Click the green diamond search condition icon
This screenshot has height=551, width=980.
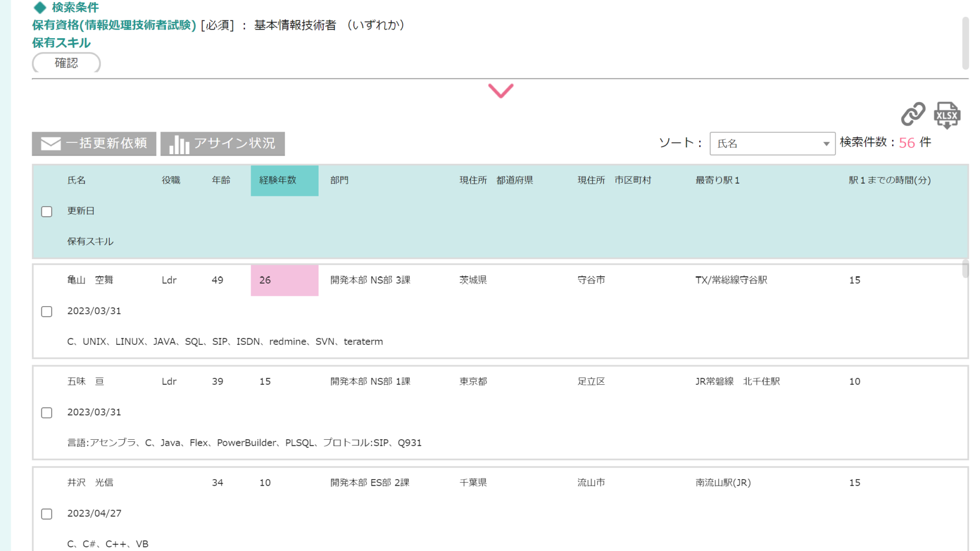point(40,8)
